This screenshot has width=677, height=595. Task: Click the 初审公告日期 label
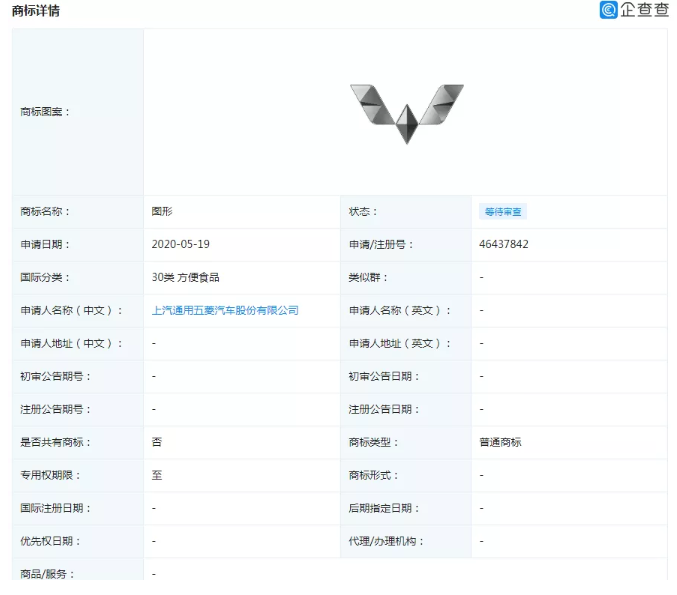384,377
